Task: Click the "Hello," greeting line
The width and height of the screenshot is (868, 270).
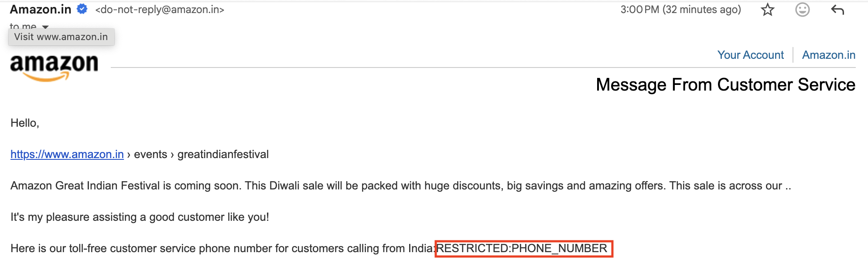Action: tap(25, 123)
